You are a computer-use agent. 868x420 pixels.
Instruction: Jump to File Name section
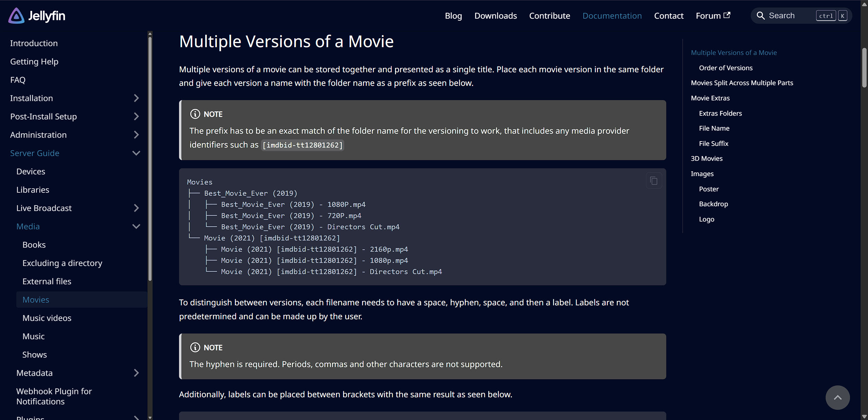714,128
